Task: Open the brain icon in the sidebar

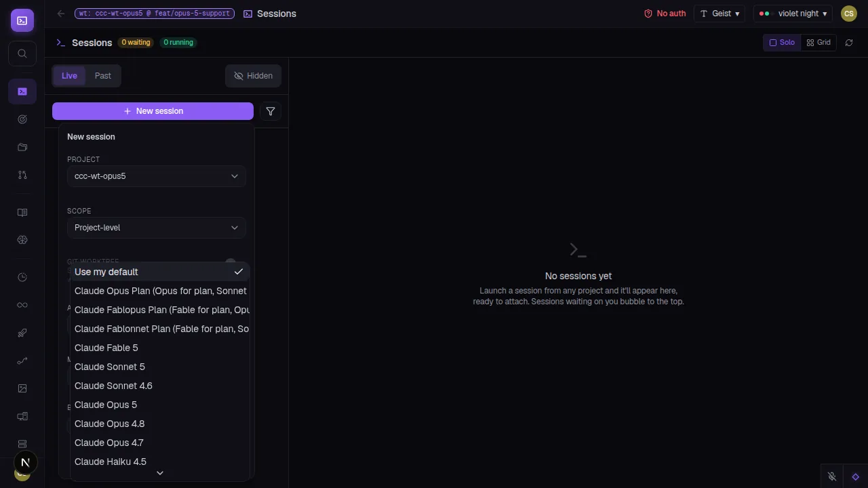Action: tap(22, 240)
